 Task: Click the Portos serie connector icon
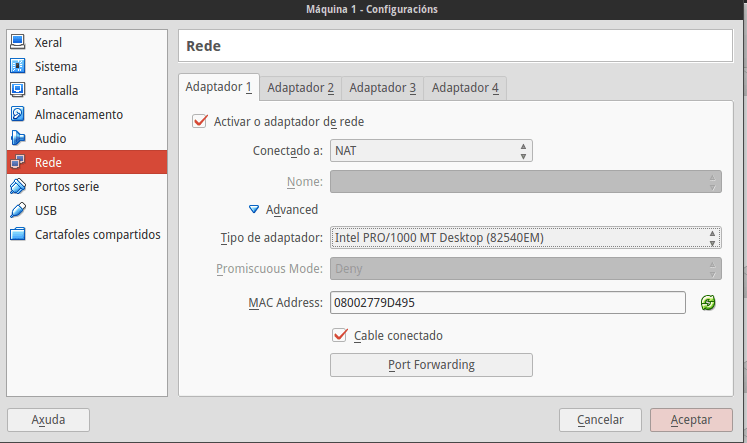click(x=18, y=186)
